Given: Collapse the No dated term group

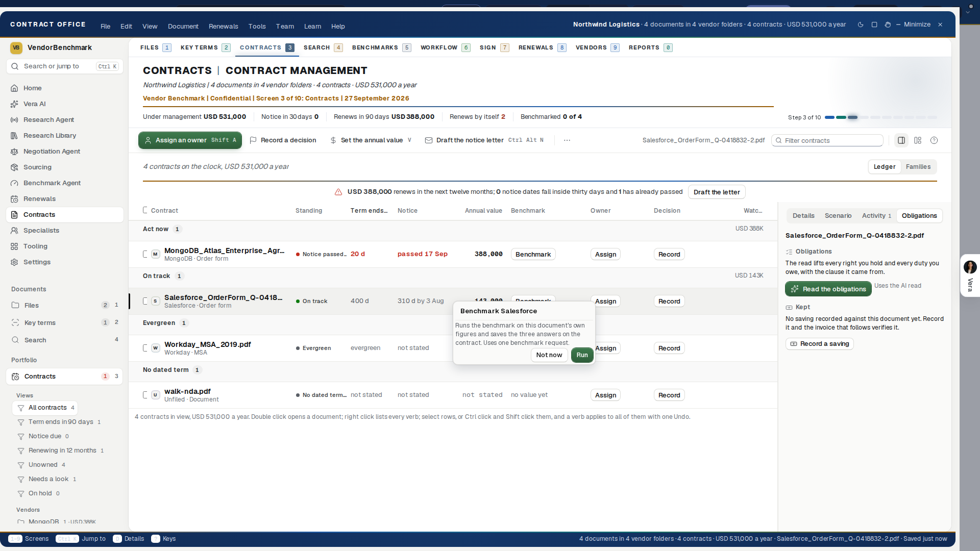Looking at the screenshot, I should pos(165,370).
